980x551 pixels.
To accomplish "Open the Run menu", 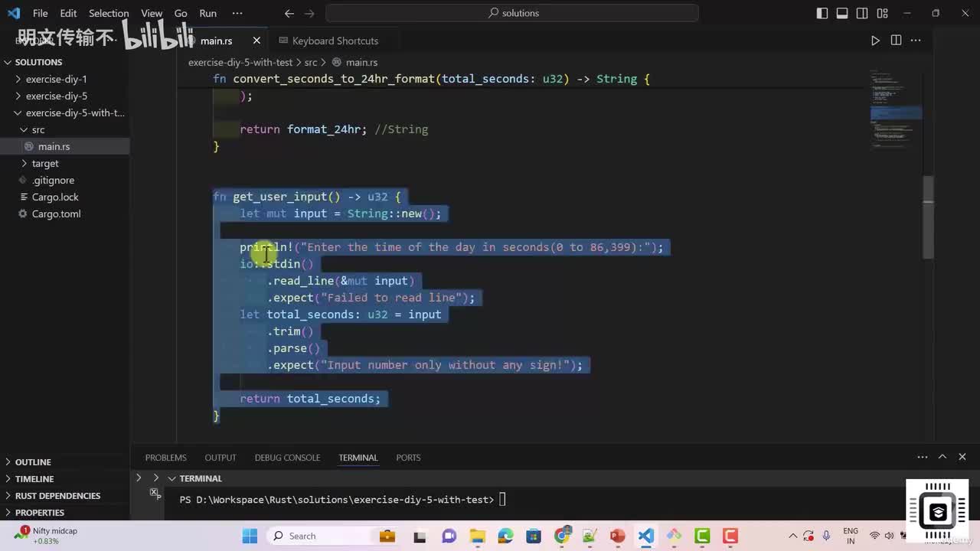I will point(207,13).
